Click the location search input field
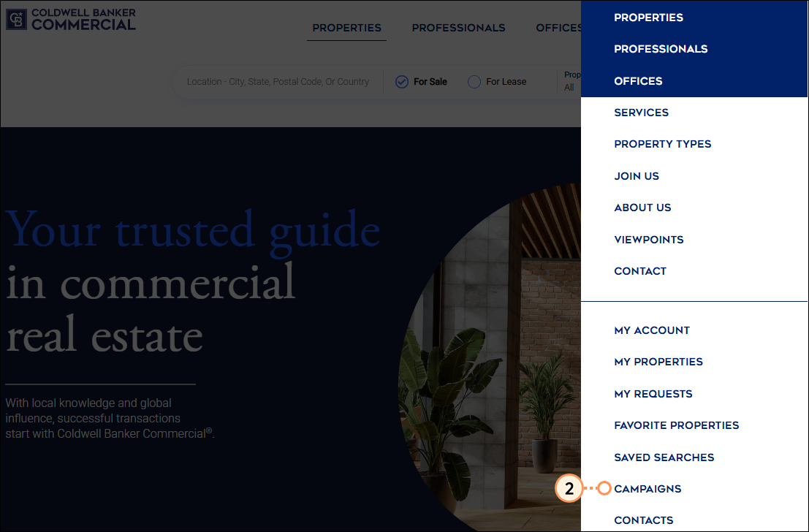 [x=278, y=82]
